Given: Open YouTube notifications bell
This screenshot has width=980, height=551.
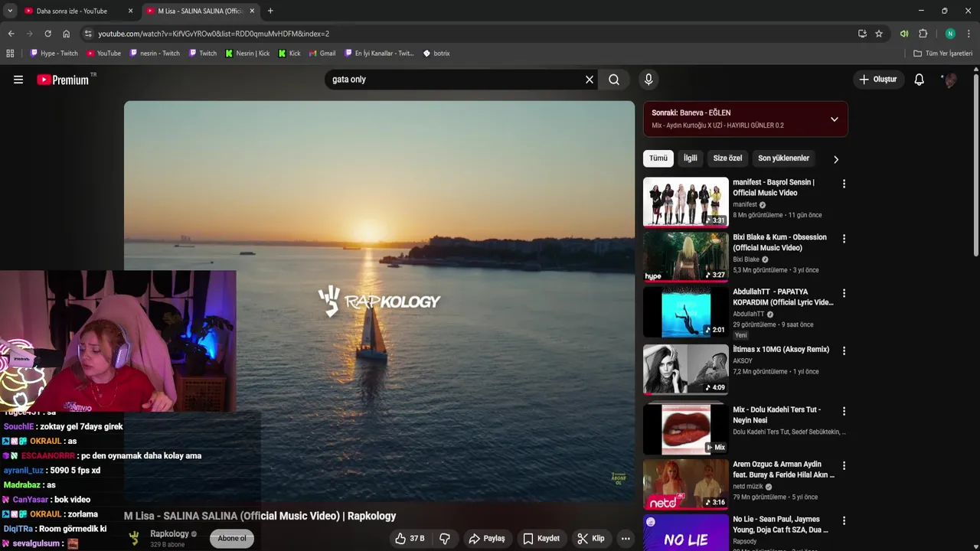Looking at the screenshot, I should (920, 80).
